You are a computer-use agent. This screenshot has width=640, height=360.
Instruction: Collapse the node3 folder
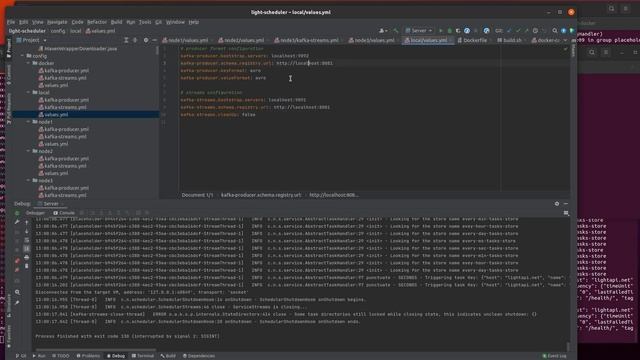28,181
